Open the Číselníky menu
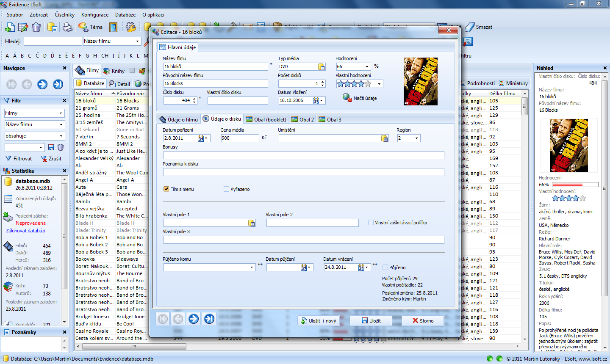 tap(64, 14)
